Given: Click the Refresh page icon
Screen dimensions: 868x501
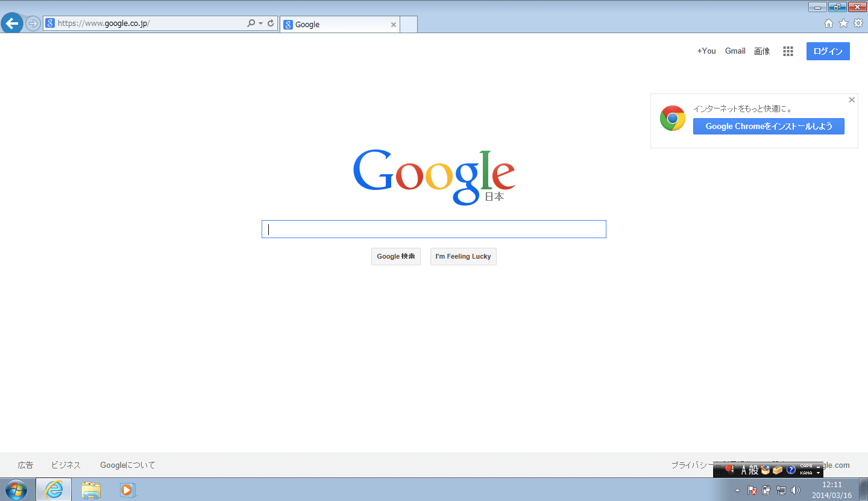Looking at the screenshot, I should coord(271,24).
